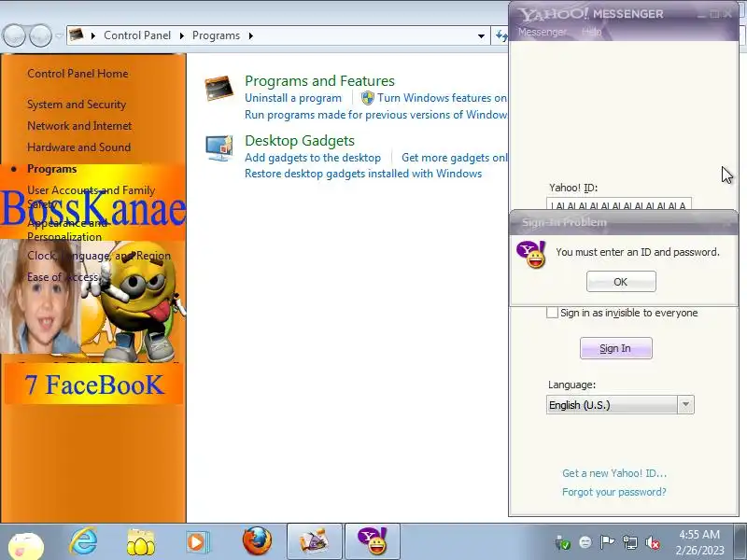This screenshot has height=560, width=747.
Task: Click the Desktop Gadgets icon
Action: pyautogui.click(x=219, y=148)
